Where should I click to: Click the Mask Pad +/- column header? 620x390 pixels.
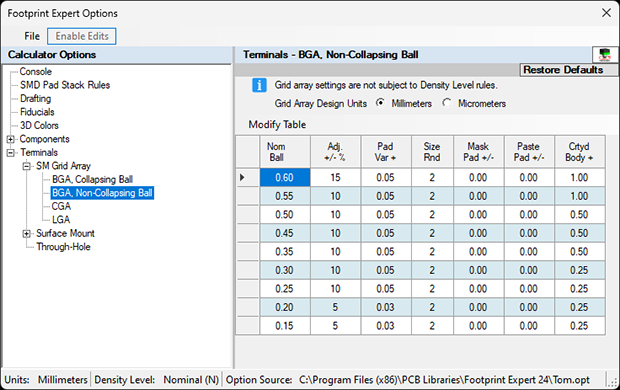click(x=479, y=152)
